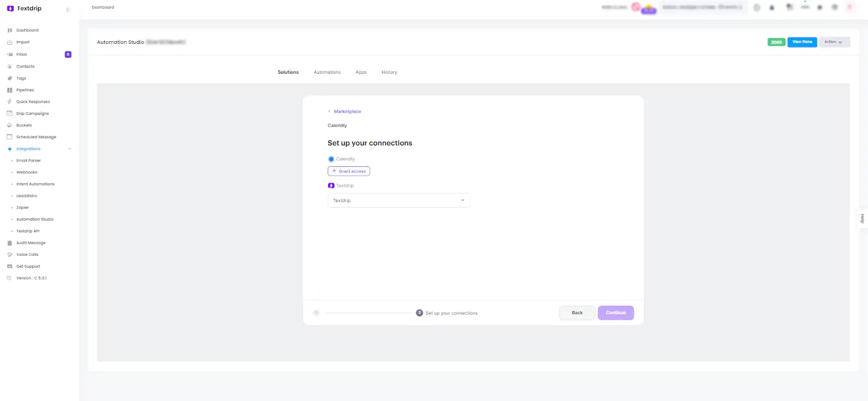Viewport: 868px width, 401px height.
Task: Click the green 2000 credits badge
Action: [776, 42]
